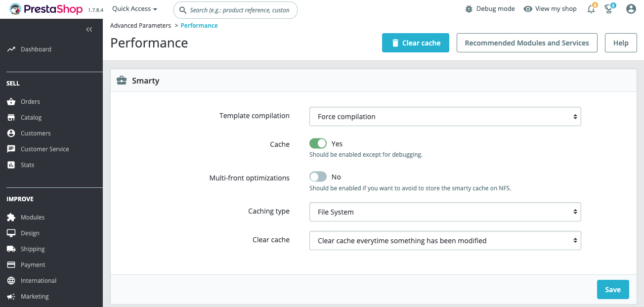
Task: Open the Template compilation dropdown
Action: [x=445, y=117]
